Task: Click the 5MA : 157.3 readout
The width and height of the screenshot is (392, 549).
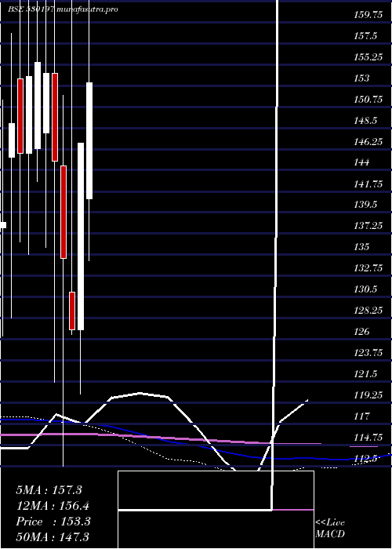Action: pos(49,490)
